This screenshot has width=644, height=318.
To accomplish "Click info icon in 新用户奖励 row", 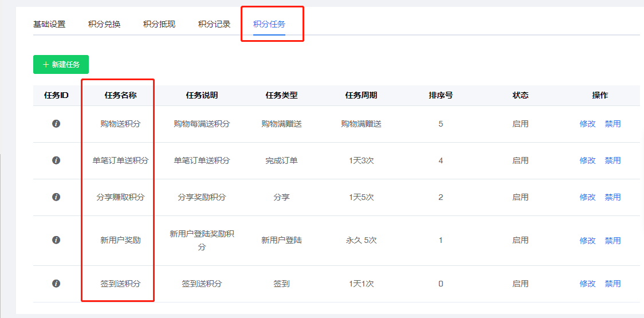I will pyautogui.click(x=56, y=240).
